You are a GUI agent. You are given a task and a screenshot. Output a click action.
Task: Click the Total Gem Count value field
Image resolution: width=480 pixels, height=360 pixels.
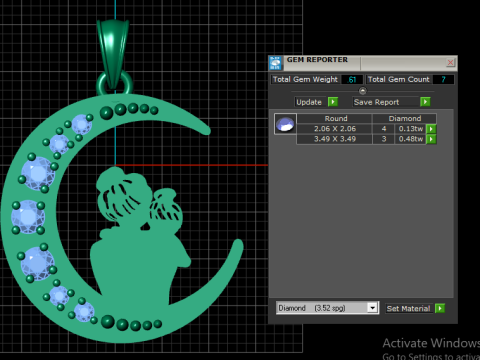443,79
